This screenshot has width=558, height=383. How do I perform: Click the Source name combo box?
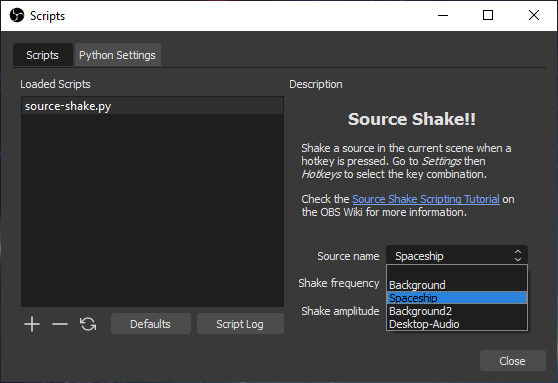(457, 256)
